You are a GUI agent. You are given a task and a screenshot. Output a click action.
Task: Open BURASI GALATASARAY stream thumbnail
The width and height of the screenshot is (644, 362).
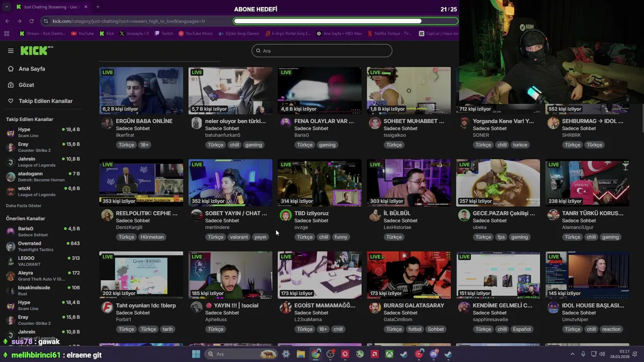point(409,275)
